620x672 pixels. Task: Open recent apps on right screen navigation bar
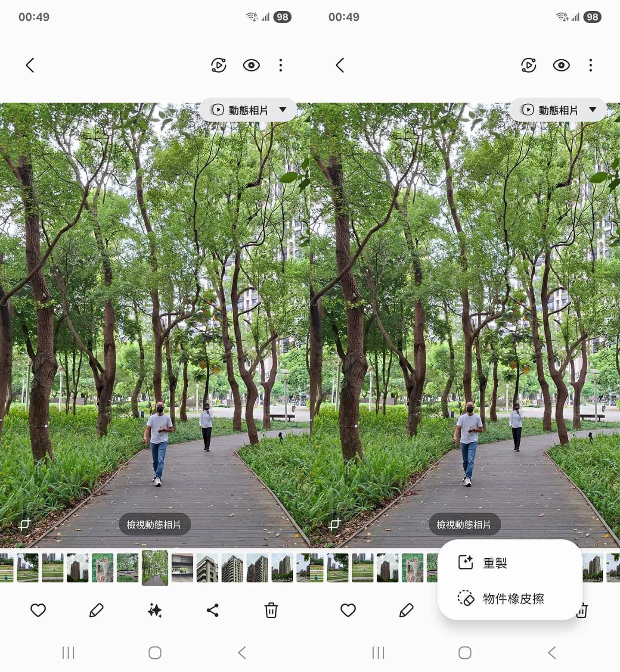coord(378,653)
